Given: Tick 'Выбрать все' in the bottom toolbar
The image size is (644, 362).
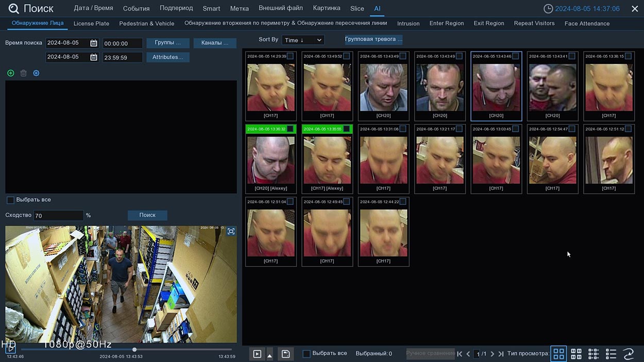Looking at the screenshot, I should coord(307,354).
